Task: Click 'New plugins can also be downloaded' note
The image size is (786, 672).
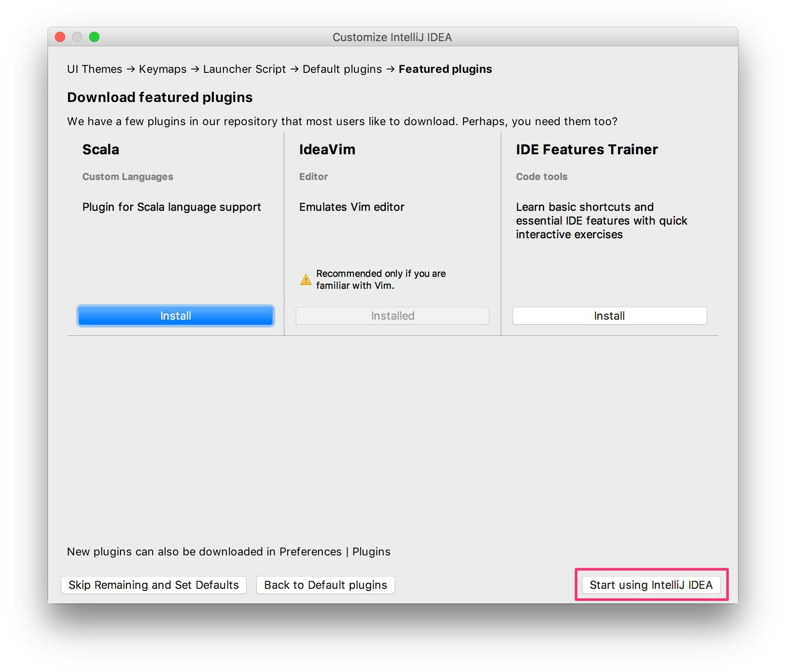Action: tap(229, 552)
